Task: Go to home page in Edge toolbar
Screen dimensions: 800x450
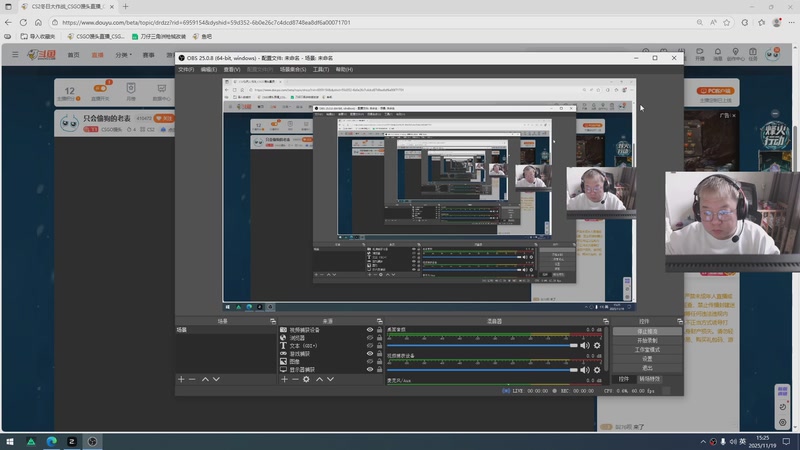Action: coord(38,22)
